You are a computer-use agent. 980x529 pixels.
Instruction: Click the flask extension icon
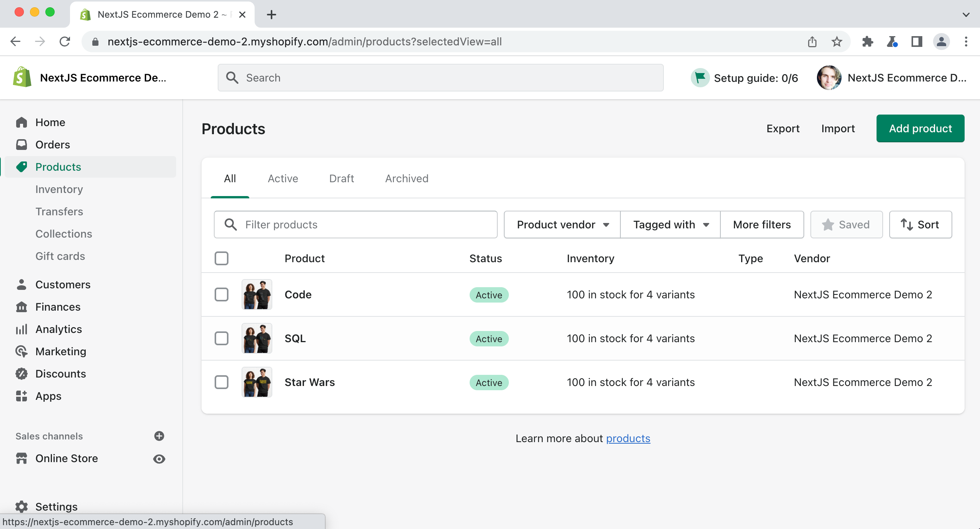892,42
